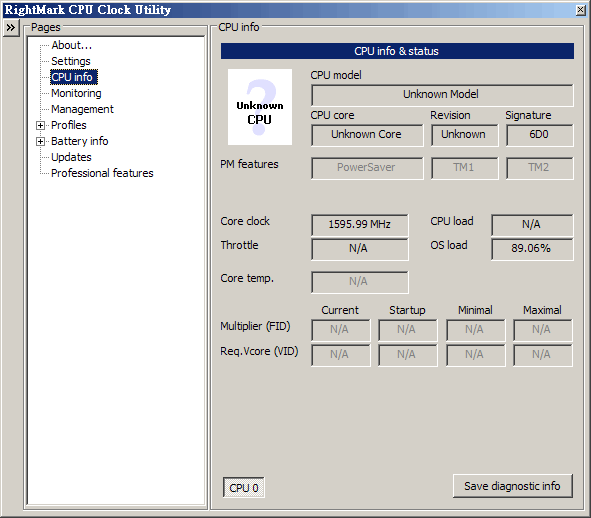Open the Management page

pos(82,109)
